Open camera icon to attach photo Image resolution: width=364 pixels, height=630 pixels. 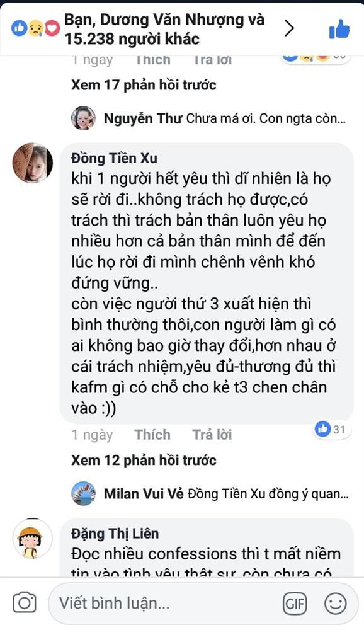coord(25,603)
